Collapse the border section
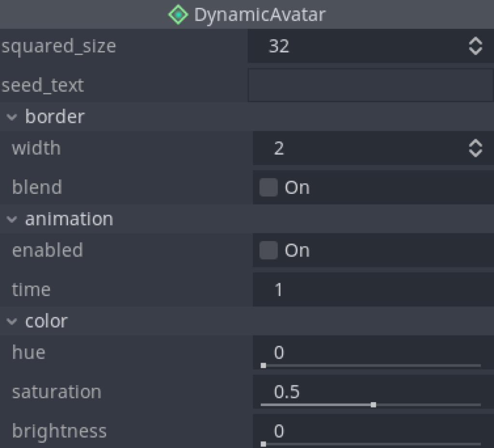This screenshot has height=448, width=494. (12, 117)
